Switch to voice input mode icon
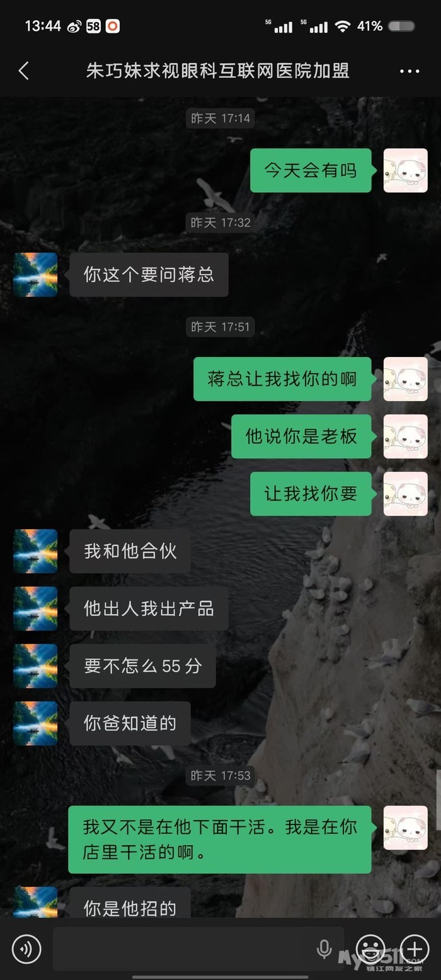The image size is (441, 980). coord(26,949)
